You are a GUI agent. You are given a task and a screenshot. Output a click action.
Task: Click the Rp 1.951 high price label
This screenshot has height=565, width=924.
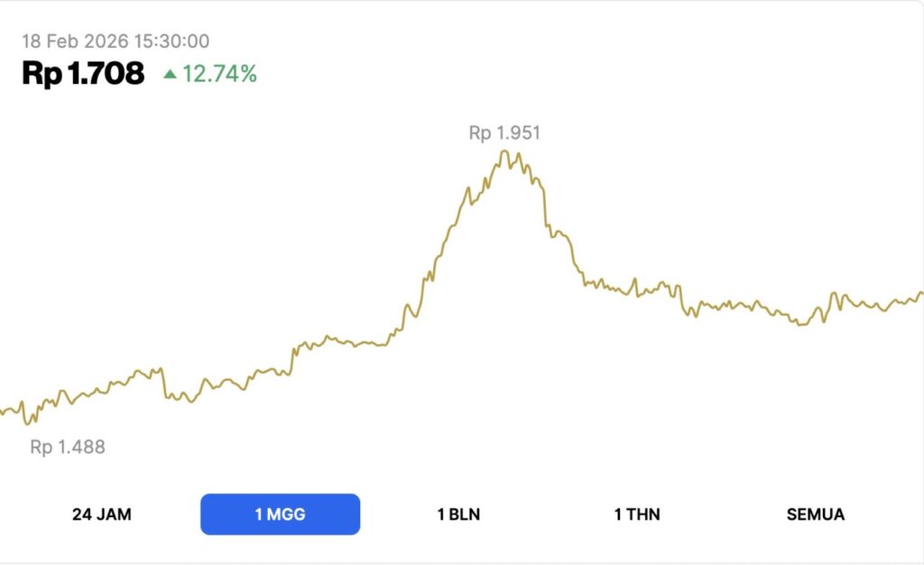pyautogui.click(x=504, y=134)
